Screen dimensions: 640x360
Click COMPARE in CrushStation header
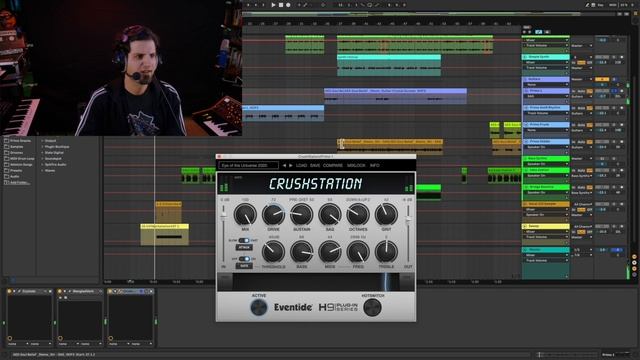[333, 165]
